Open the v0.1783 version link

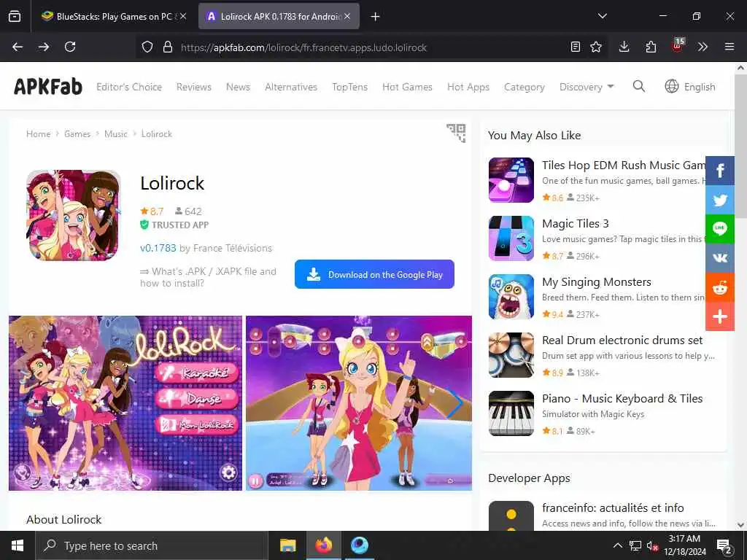(158, 248)
